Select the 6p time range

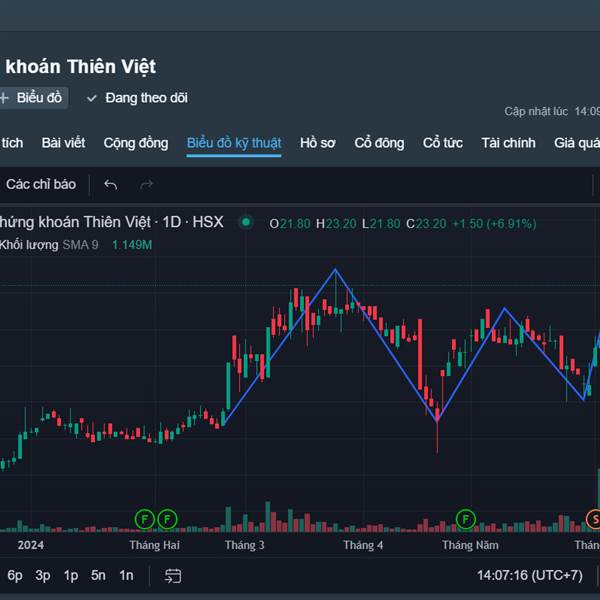pyautogui.click(x=15, y=575)
